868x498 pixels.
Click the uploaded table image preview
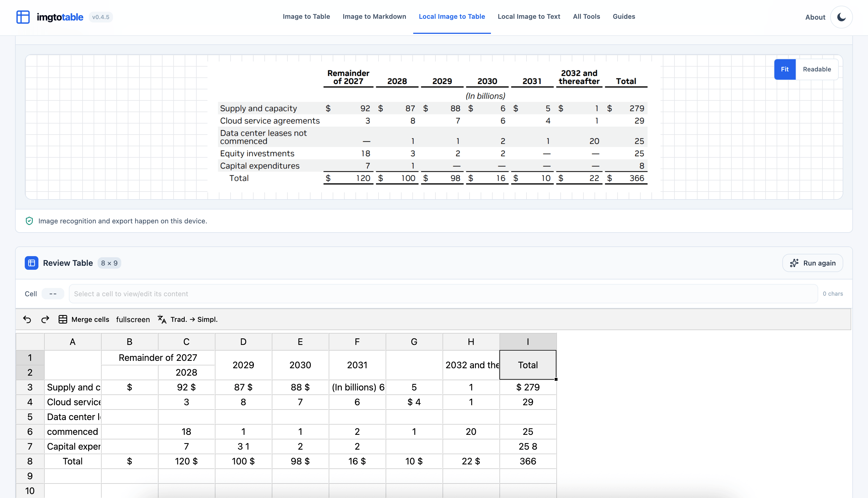pyautogui.click(x=435, y=127)
